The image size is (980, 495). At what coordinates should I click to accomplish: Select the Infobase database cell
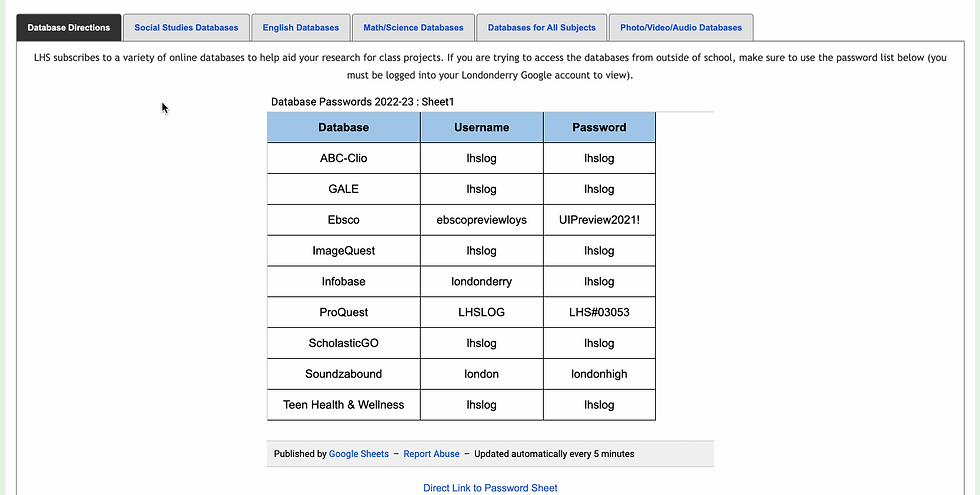344,281
